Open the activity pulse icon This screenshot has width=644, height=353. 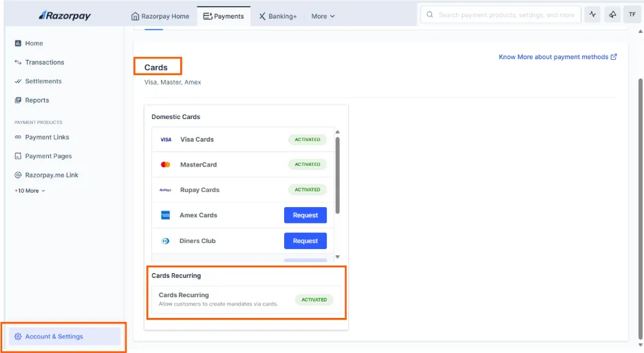pyautogui.click(x=592, y=14)
